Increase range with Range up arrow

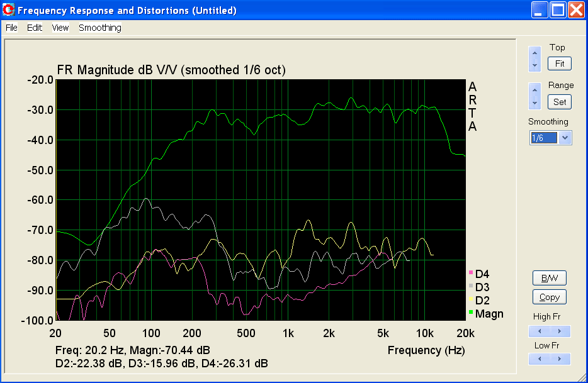534,90
